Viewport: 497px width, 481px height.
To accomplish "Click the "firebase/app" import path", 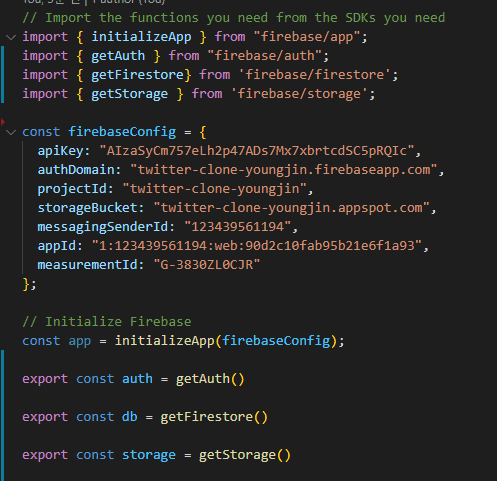I will (307, 37).
